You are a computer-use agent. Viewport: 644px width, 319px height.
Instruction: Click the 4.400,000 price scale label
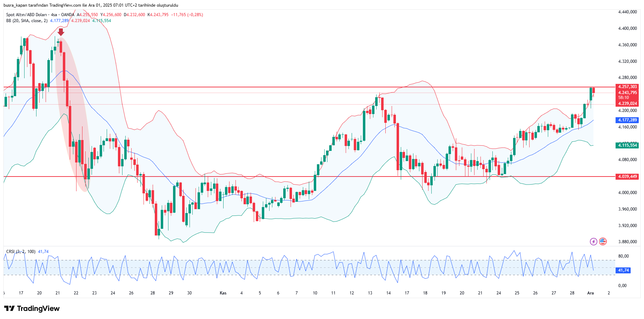[x=627, y=28]
